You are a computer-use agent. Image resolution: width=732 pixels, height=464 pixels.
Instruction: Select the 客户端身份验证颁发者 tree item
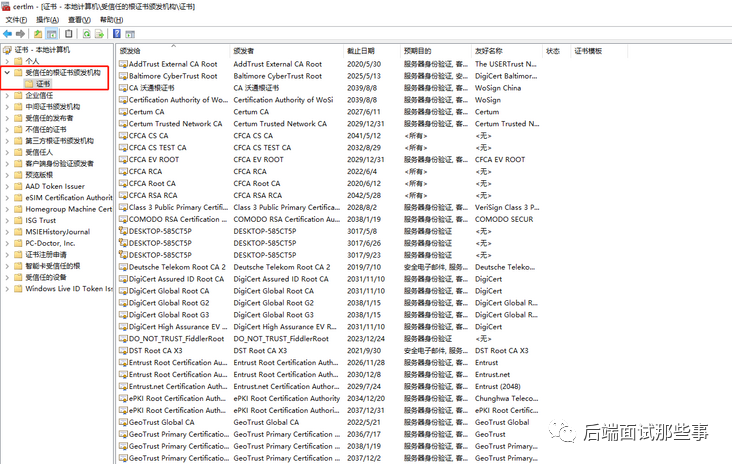click(x=59, y=163)
